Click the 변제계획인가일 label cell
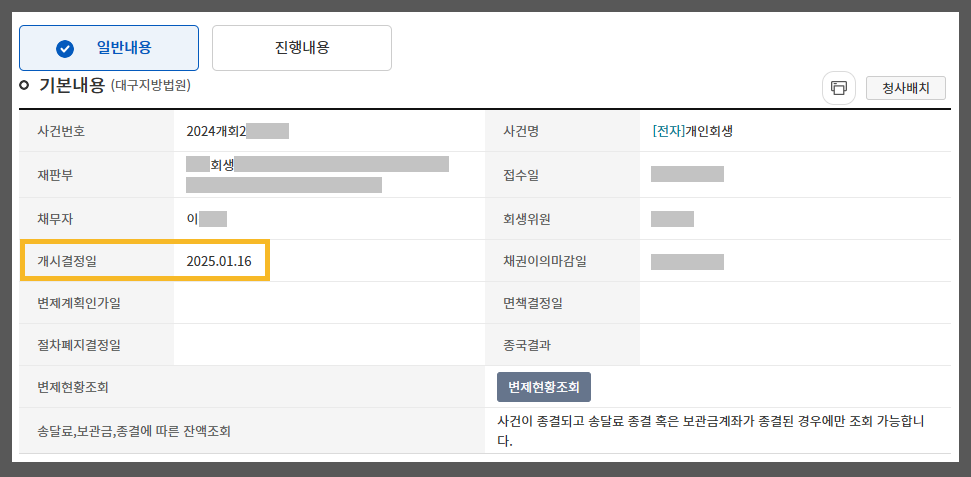The height and width of the screenshot is (477, 971). tap(97, 303)
